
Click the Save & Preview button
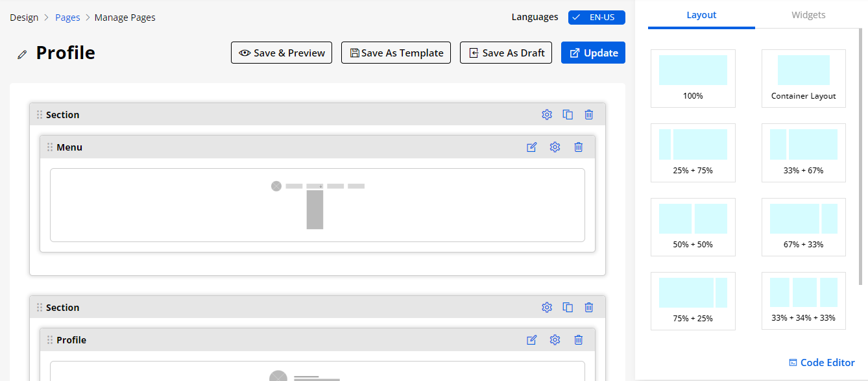click(x=282, y=53)
